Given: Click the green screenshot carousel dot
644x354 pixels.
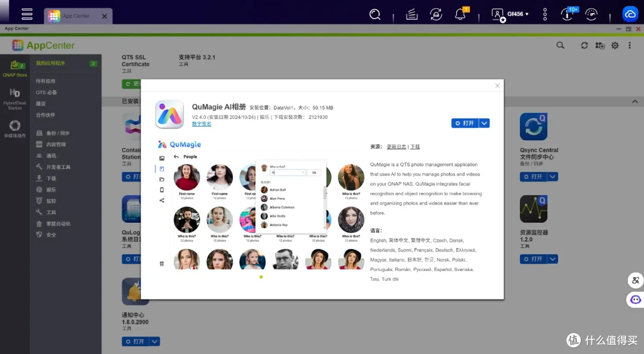Looking at the screenshot, I should 261,277.
